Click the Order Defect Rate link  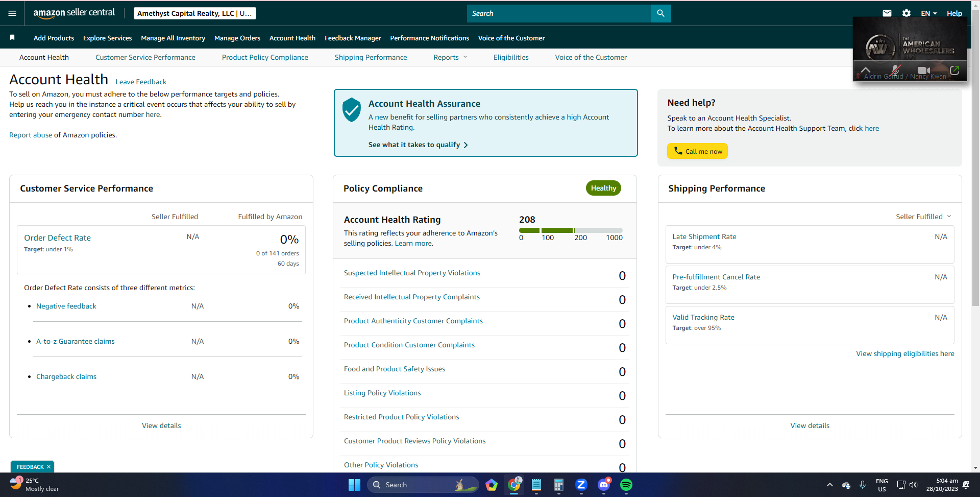click(57, 238)
